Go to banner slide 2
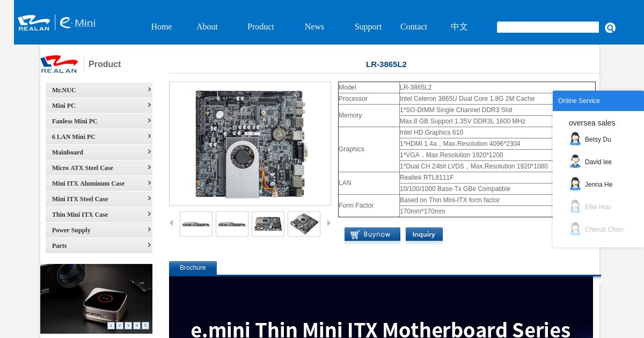 tap(120, 326)
